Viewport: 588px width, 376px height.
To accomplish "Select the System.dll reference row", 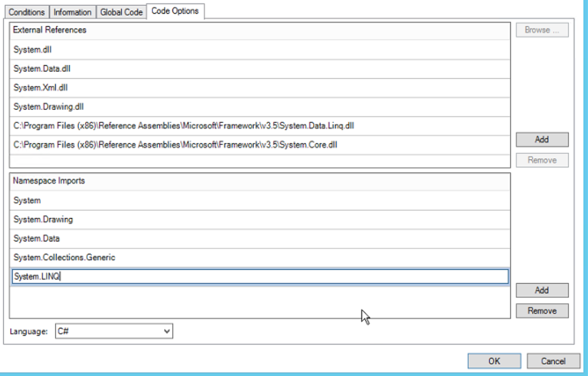I will pyautogui.click(x=260, y=49).
